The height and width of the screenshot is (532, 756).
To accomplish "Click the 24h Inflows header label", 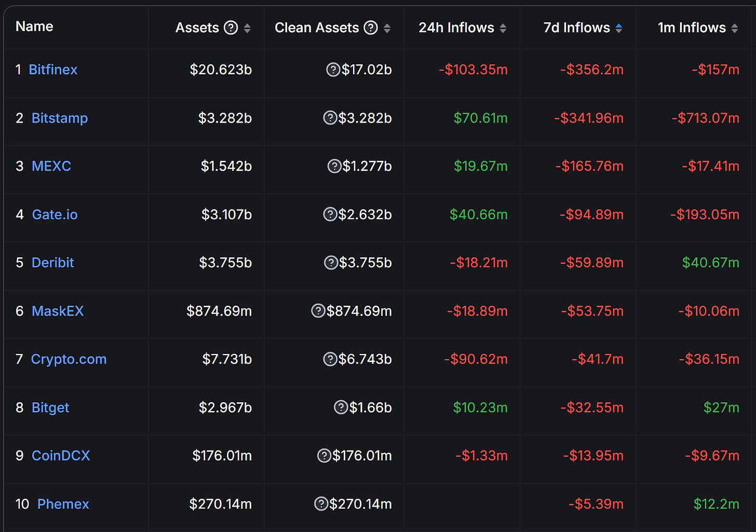I will pos(456,28).
